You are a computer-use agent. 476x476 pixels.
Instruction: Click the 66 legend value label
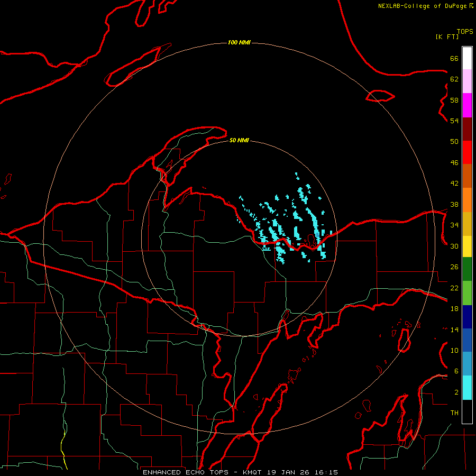[454, 58]
